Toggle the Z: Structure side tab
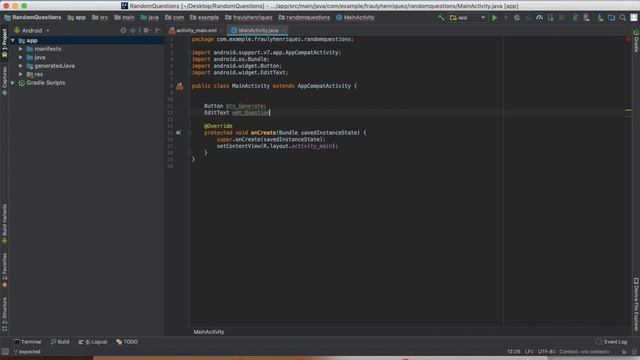This screenshot has height=360, width=640. click(4, 314)
